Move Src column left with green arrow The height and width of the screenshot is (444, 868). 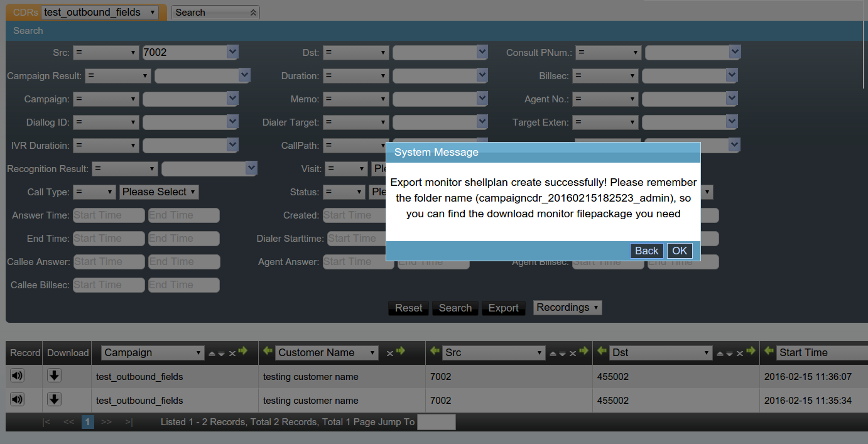coord(434,351)
